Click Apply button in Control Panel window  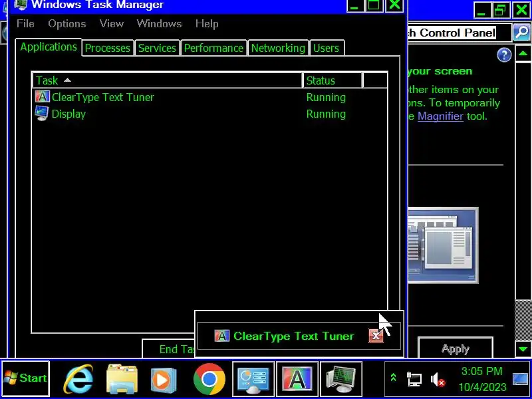click(x=456, y=348)
